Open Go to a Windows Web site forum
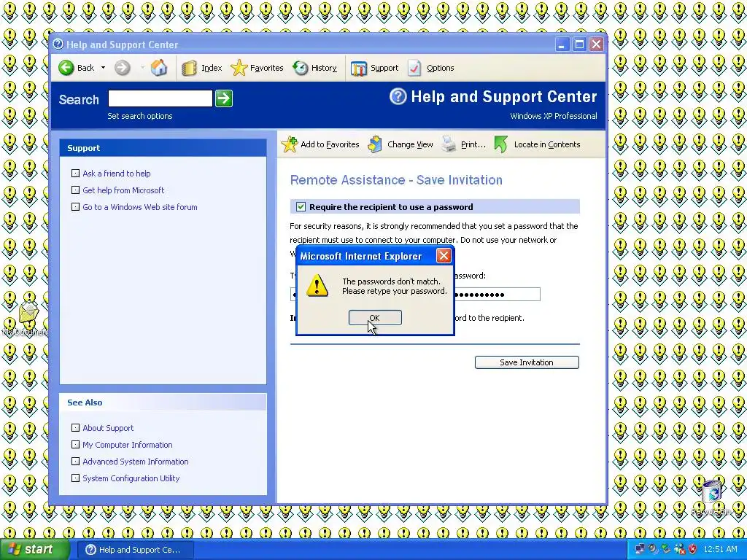The height and width of the screenshot is (560, 747). click(x=140, y=206)
